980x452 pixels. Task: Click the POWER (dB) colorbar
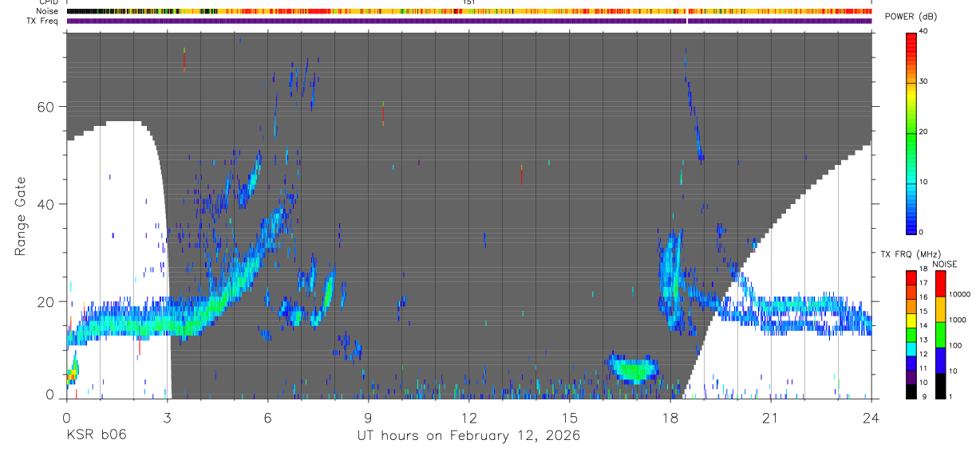coord(911,132)
